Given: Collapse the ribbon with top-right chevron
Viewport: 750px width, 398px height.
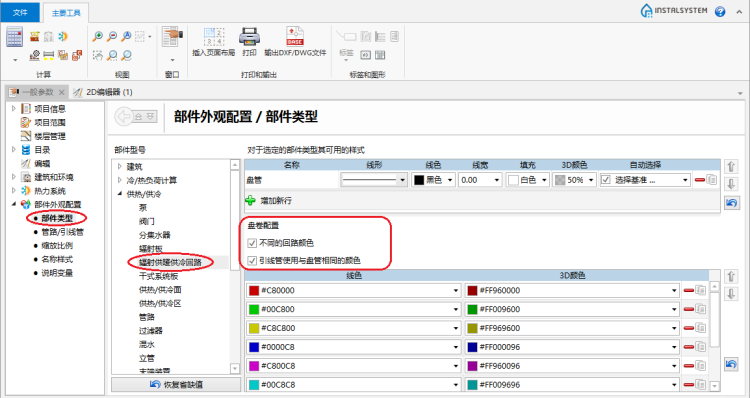Looking at the screenshot, I should (739, 12).
